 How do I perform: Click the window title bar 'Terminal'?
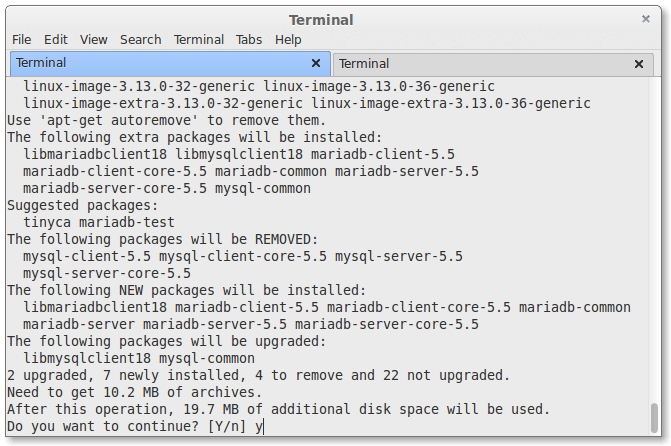point(321,20)
